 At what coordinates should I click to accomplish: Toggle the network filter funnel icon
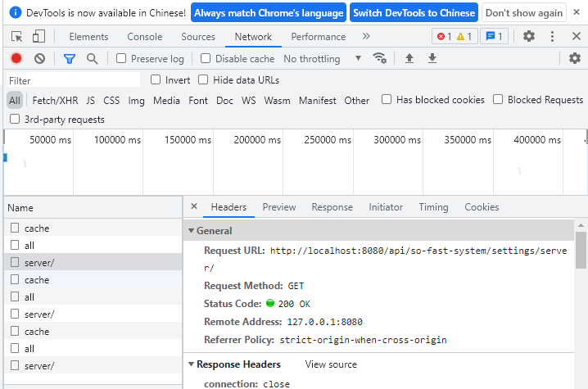pos(70,59)
